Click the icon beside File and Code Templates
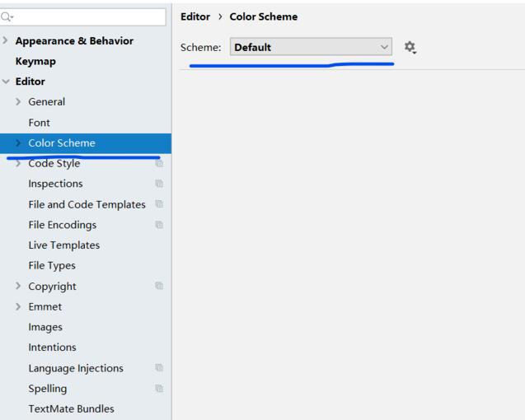The image size is (525, 420). pyautogui.click(x=159, y=204)
